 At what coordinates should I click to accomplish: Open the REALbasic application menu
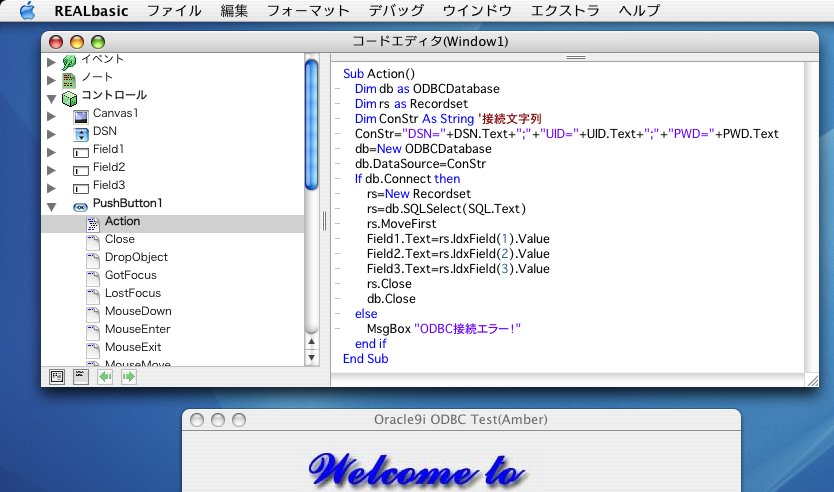click(91, 11)
